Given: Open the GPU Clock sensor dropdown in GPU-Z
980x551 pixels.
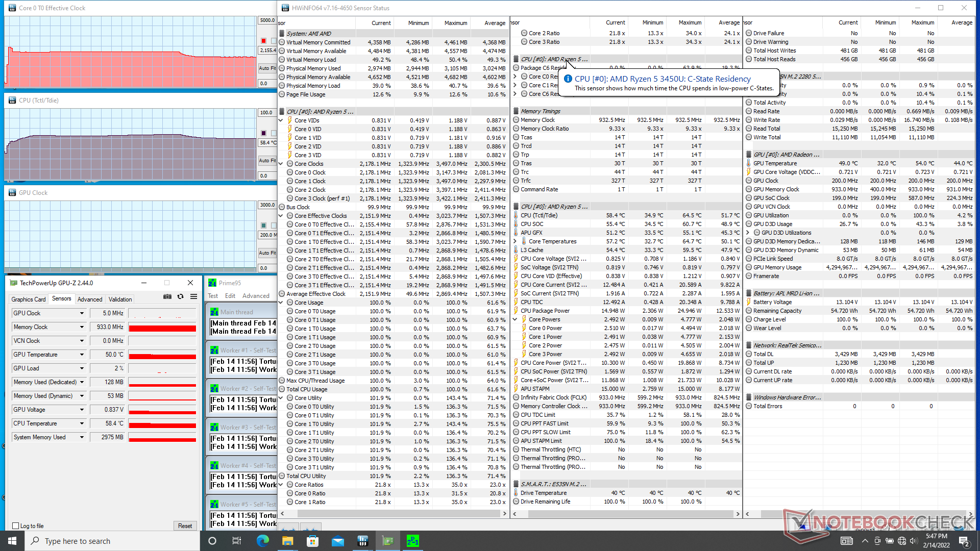Looking at the screenshot, I should 82,313.
